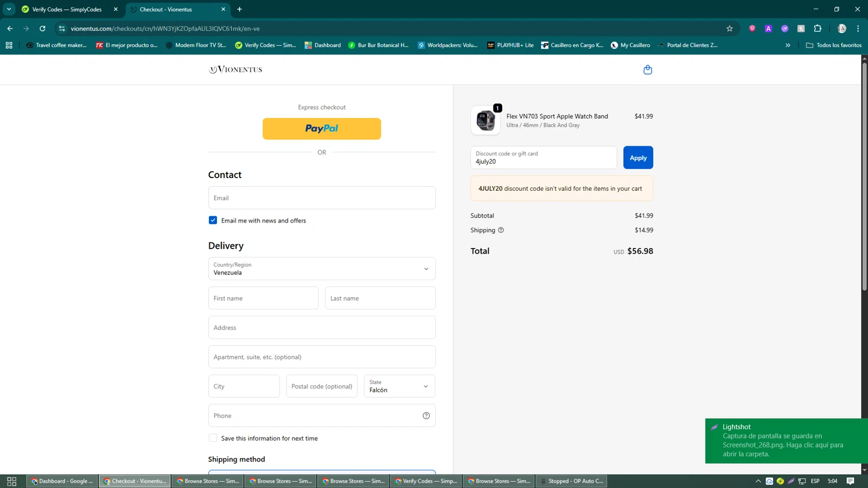Switch to the Verify Codes — SimplyCodes tab
This screenshot has height=488, width=868.
click(x=67, y=9)
